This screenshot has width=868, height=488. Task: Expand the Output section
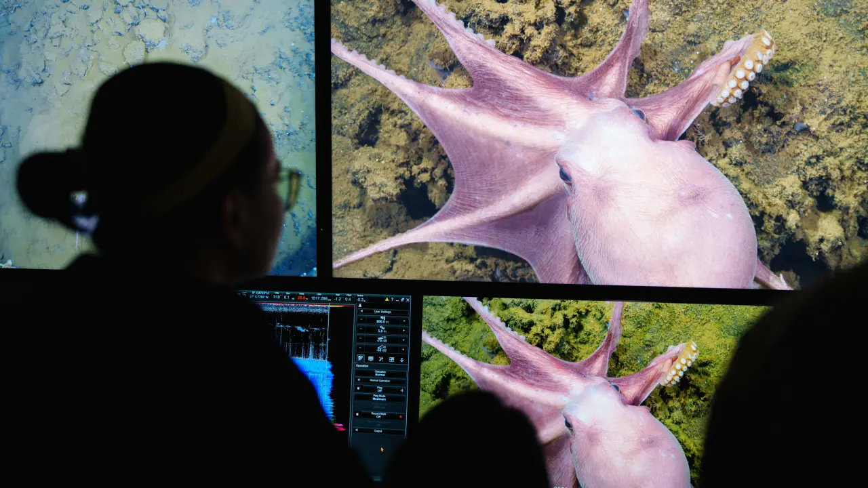tap(378, 430)
